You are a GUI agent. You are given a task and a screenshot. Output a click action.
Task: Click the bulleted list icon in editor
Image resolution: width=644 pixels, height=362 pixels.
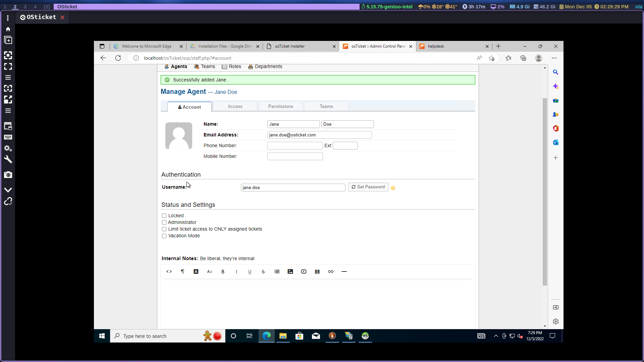276,271
